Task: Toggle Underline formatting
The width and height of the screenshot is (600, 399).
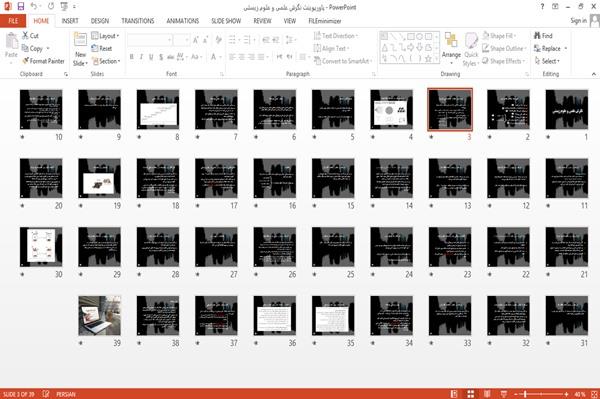Action: click(x=151, y=57)
